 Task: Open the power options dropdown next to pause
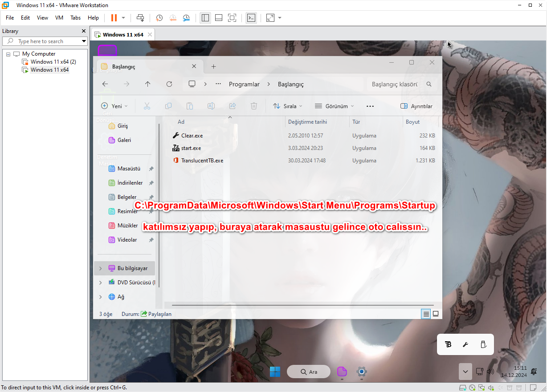point(123,18)
